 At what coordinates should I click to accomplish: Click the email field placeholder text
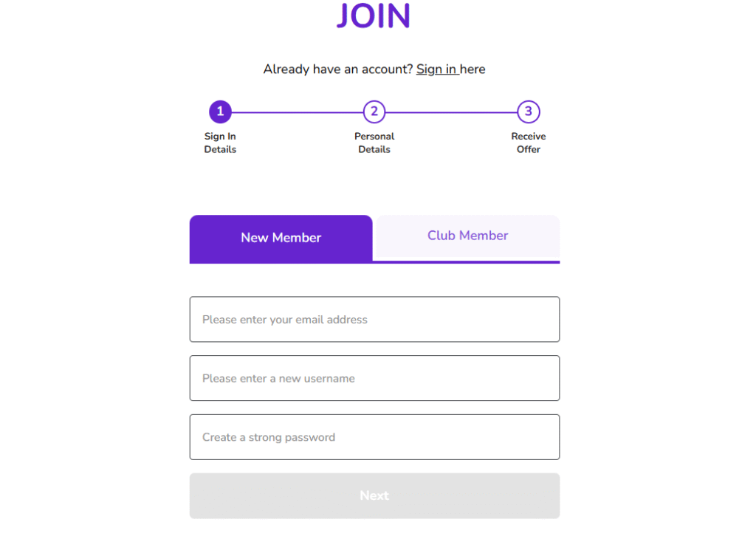(285, 320)
